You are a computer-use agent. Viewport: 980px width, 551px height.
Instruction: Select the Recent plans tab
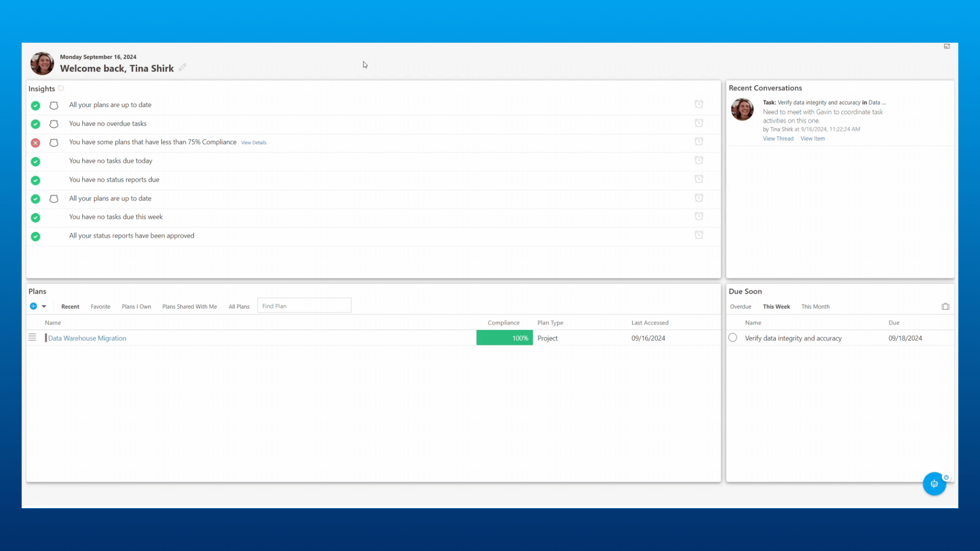(70, 307)
